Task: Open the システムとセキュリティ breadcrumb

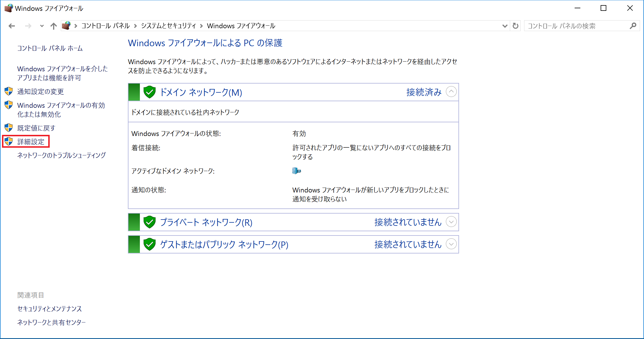Action: (x=168, y=26)
